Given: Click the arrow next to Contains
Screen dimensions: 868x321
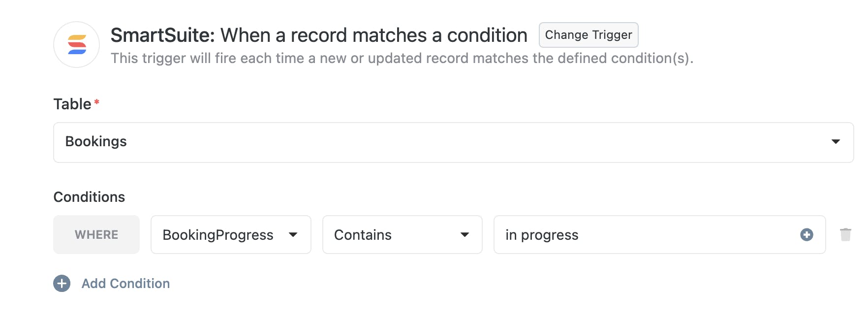Looking at the screenshot, I should pos(465,235).
